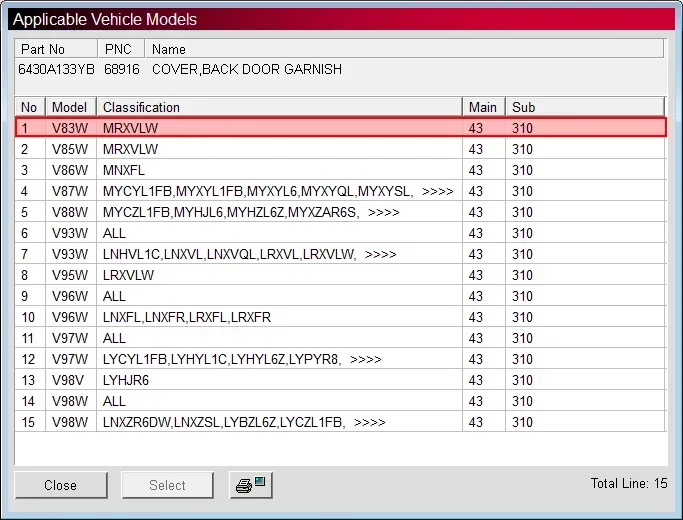683x520 pixels.
Task: Click the PNC header
Action: [121, 49]
